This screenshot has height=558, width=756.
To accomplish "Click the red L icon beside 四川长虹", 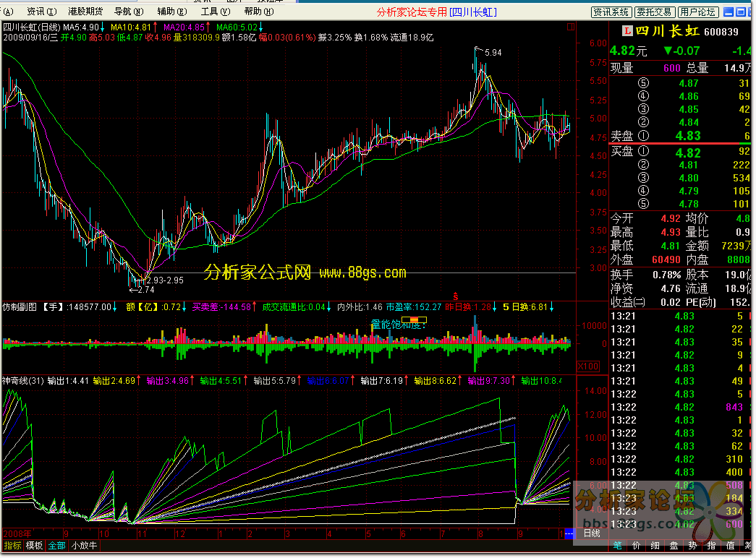I will 627,31.
